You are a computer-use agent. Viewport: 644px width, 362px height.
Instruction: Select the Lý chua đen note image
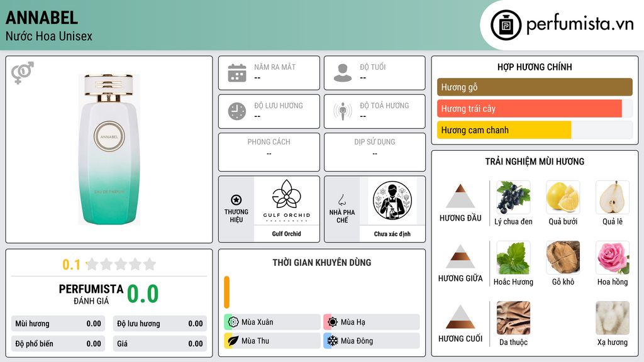pos(513,197)
